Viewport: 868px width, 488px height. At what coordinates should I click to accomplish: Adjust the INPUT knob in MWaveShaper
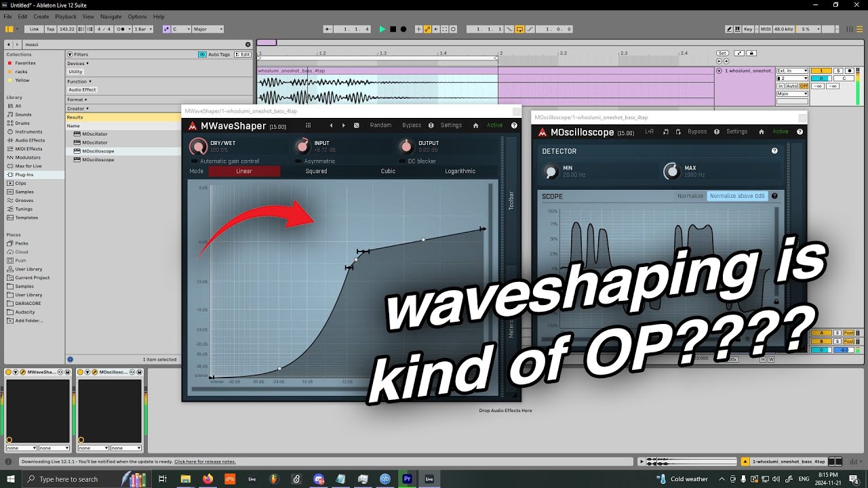coord(302,146)
